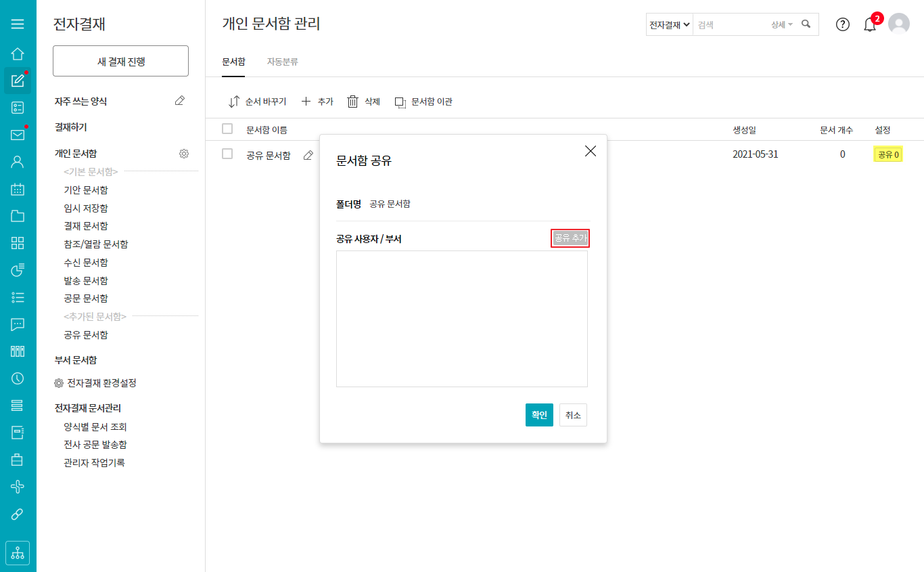Select 결재 문서함 in the sidebar
This screenshot has width=924, height=572.
coord(86,226)
